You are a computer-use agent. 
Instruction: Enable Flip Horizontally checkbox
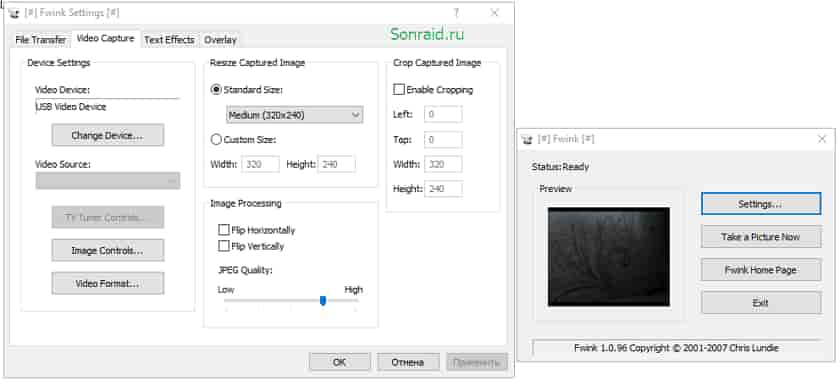224,230
